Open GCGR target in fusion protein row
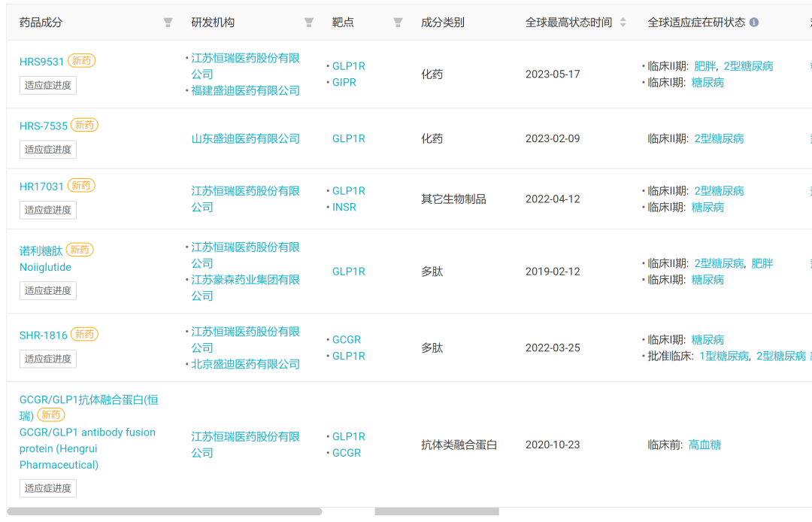The image size is (812, 522). tap(347, 453)
